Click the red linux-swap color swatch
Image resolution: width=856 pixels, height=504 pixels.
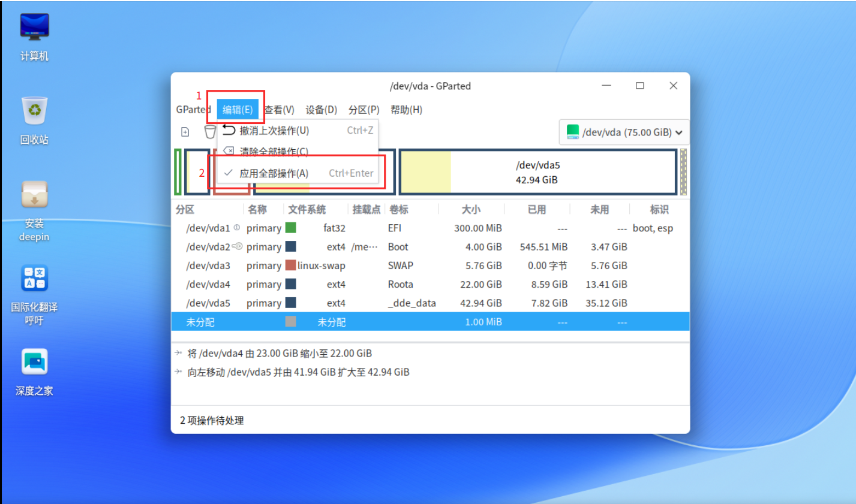(x=290, y=265)
